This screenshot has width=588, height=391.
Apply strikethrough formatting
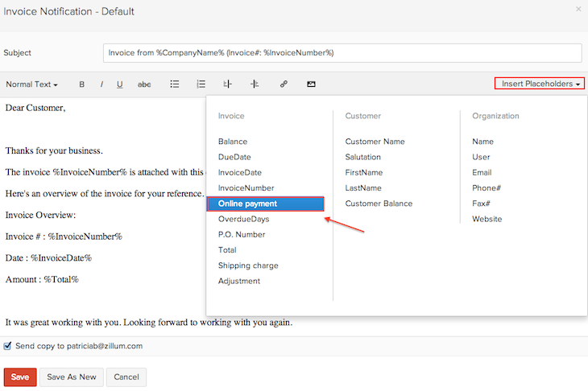pos(144,84)
